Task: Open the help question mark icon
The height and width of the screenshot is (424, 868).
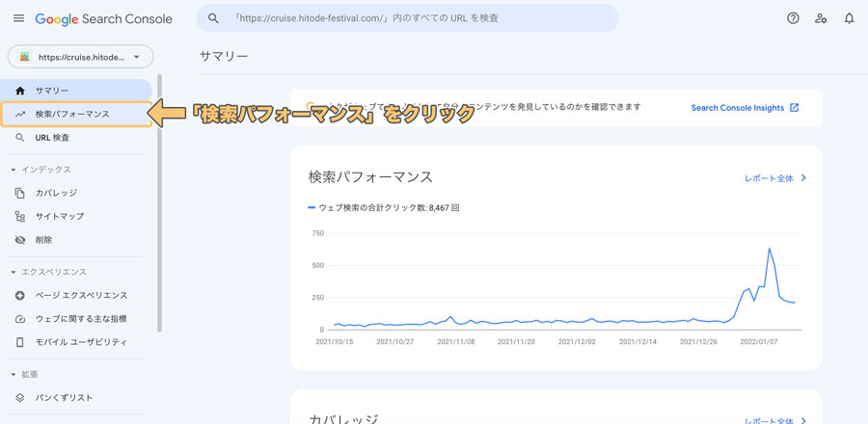Action: 794,18
